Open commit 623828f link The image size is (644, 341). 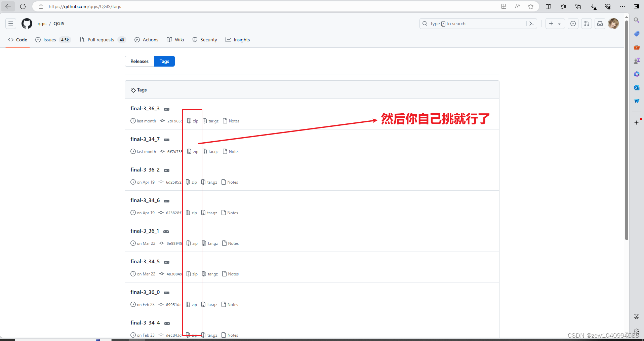click(x=170, y=213)
